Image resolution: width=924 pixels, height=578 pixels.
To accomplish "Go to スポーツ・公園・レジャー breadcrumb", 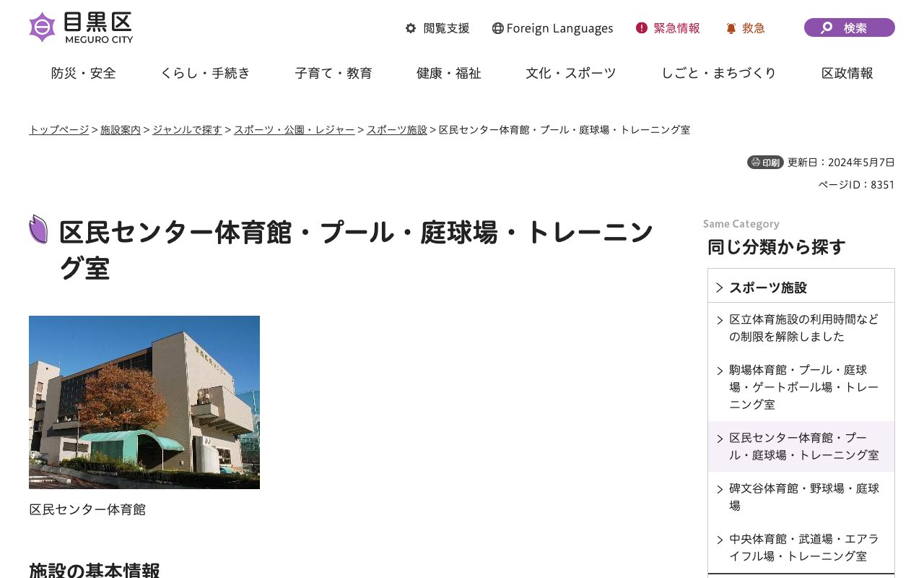I will [x=294, y=130].
